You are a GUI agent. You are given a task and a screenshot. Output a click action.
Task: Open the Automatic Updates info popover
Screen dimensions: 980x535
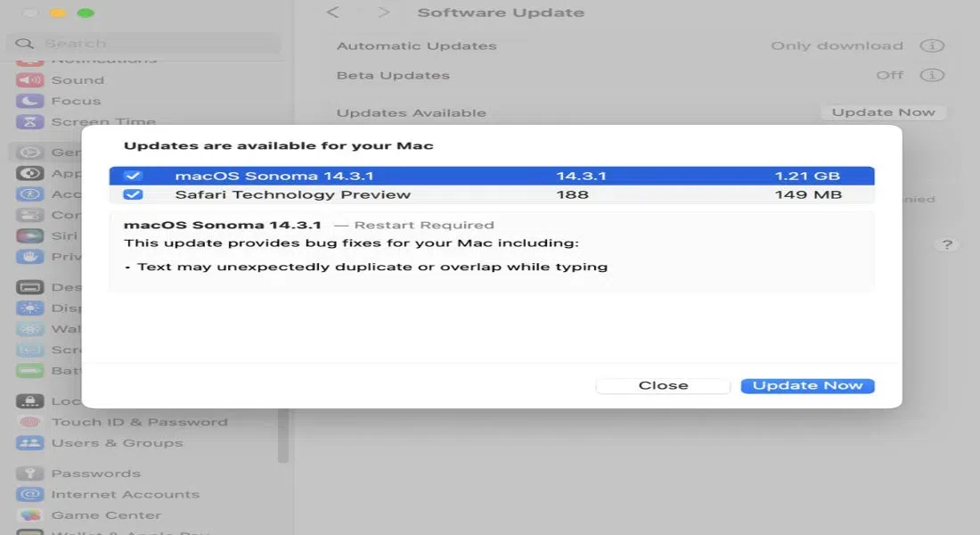[932, 45]
